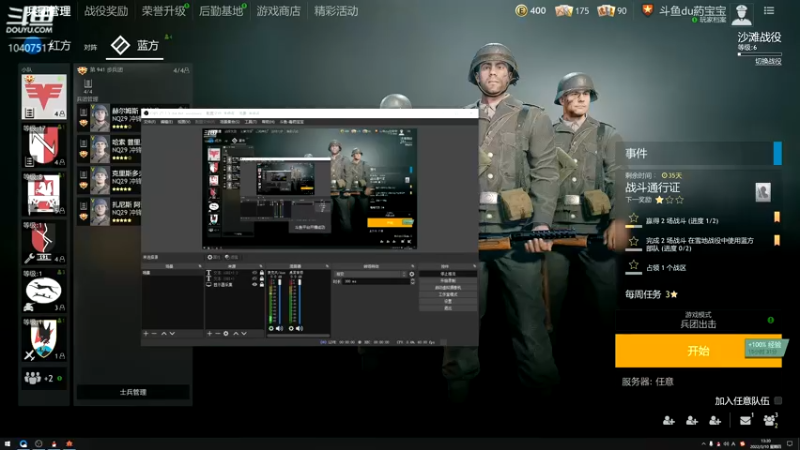Add a scene in OBS Scenes panel
Image resolution: width=800 pixels, height=450 pixels.
coord(146,333)
